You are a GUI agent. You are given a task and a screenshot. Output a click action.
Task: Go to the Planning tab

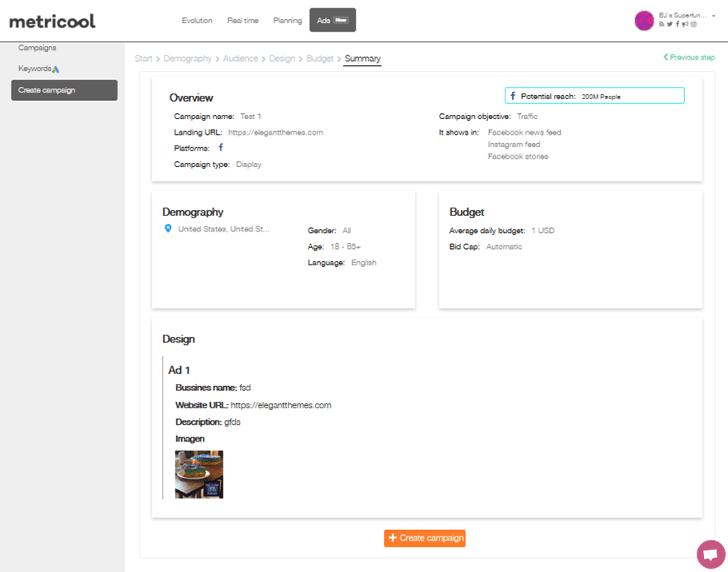click(287, 21)
